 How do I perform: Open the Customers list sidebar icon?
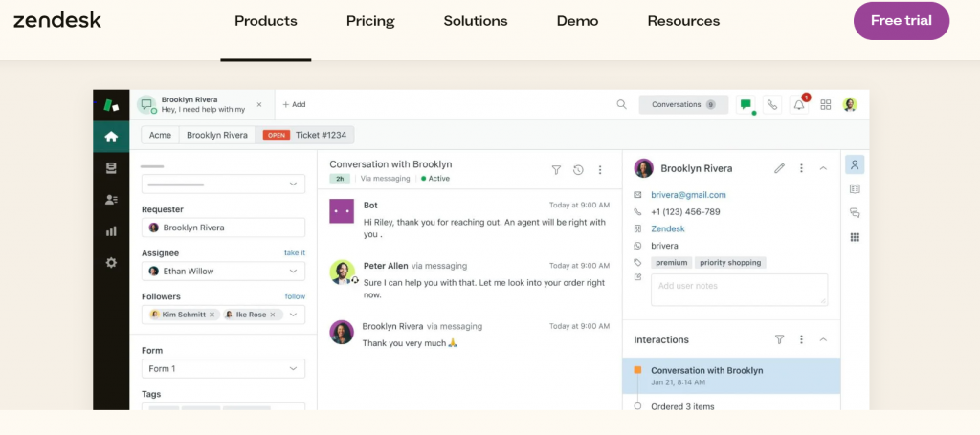click(111, 200)
